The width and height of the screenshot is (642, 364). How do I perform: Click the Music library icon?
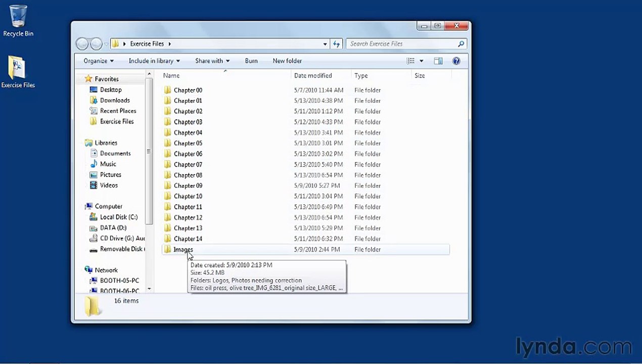(94, 164)
